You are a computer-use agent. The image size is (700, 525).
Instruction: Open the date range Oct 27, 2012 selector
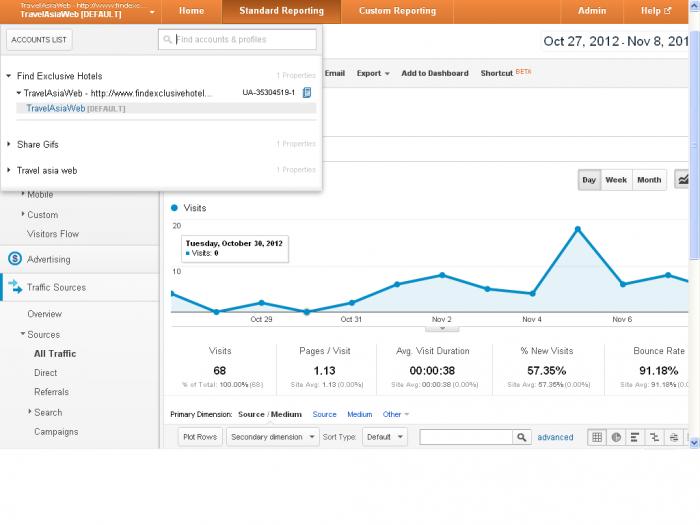coord(617,41)
